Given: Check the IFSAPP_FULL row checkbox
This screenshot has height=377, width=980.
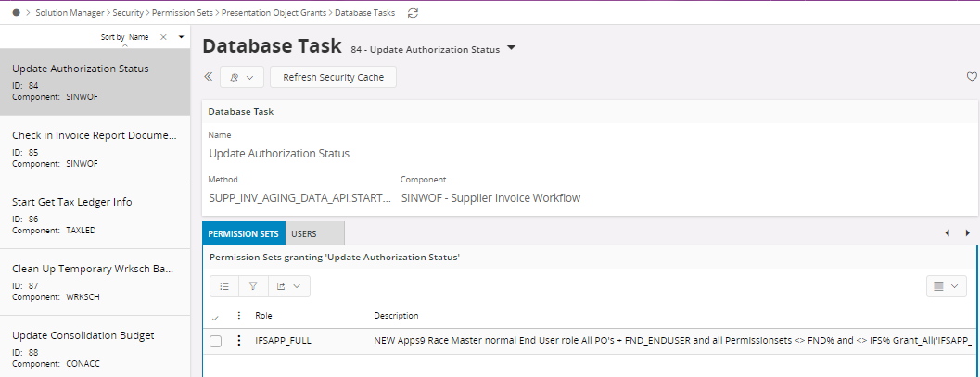Looking at the screenshot, I should (x=215, y=341).
